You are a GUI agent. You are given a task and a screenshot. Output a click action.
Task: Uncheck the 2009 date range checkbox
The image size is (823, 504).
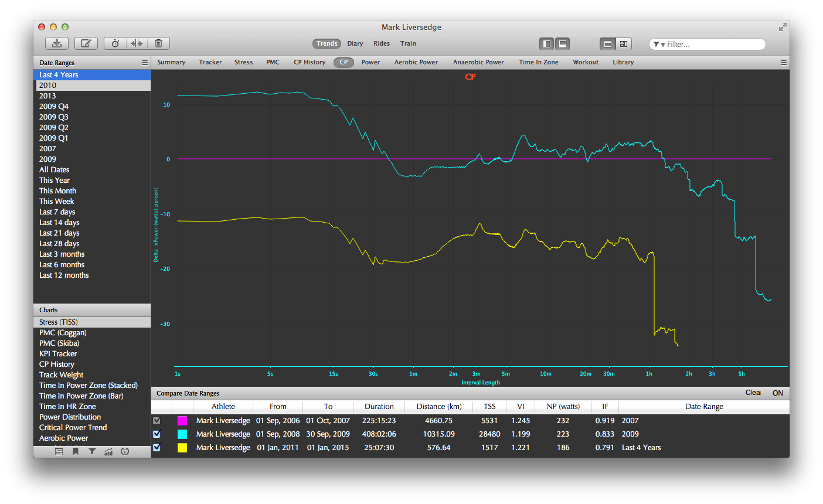157,434
